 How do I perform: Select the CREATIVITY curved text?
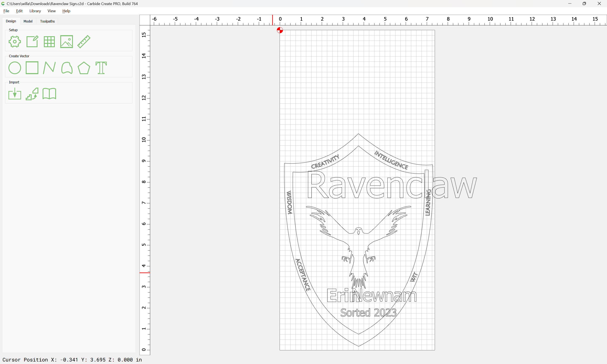tap(325, 162)
